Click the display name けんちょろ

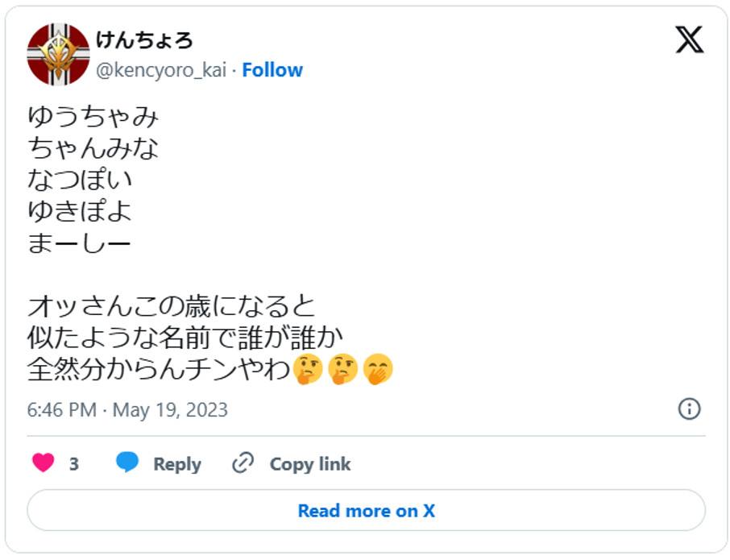[x=144, y=39]
